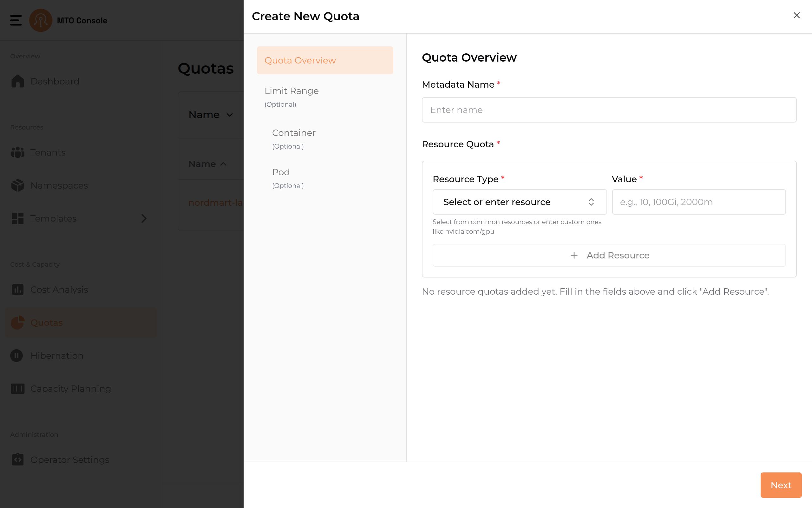Viewport: 812px width, 508px height.
Task: Focus the Value input field
Action: coord(698,202)
